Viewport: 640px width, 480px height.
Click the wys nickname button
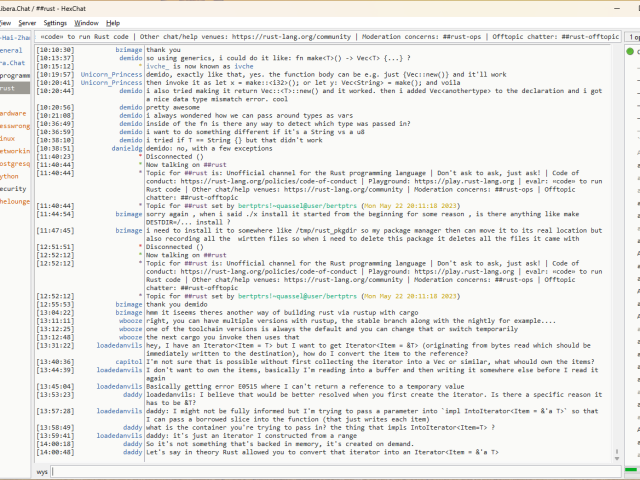click(43, 470)
